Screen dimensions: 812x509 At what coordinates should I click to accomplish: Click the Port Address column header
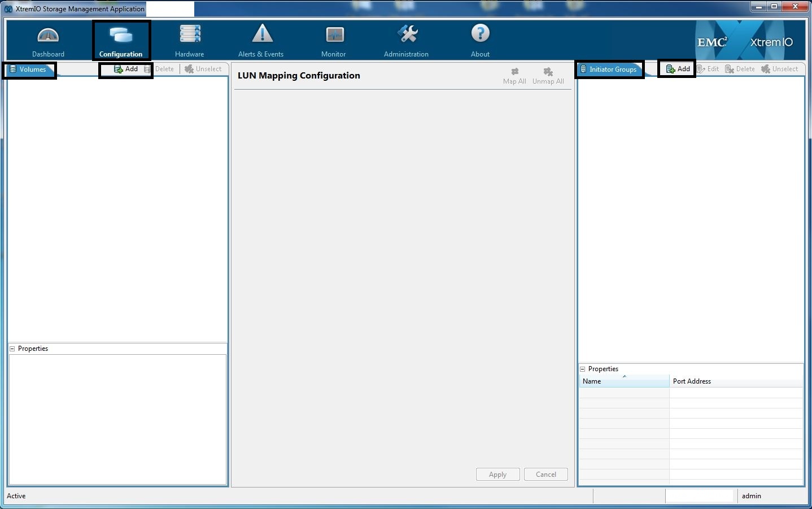pyautogui.click(x=735, y=381)
